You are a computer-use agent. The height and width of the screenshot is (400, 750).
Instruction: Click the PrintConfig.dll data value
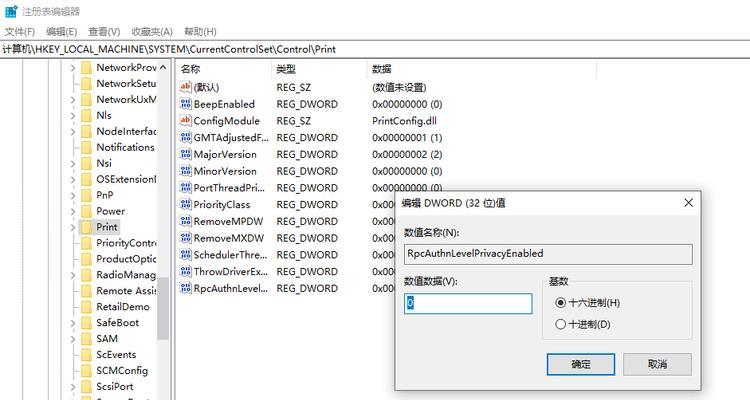404,121
